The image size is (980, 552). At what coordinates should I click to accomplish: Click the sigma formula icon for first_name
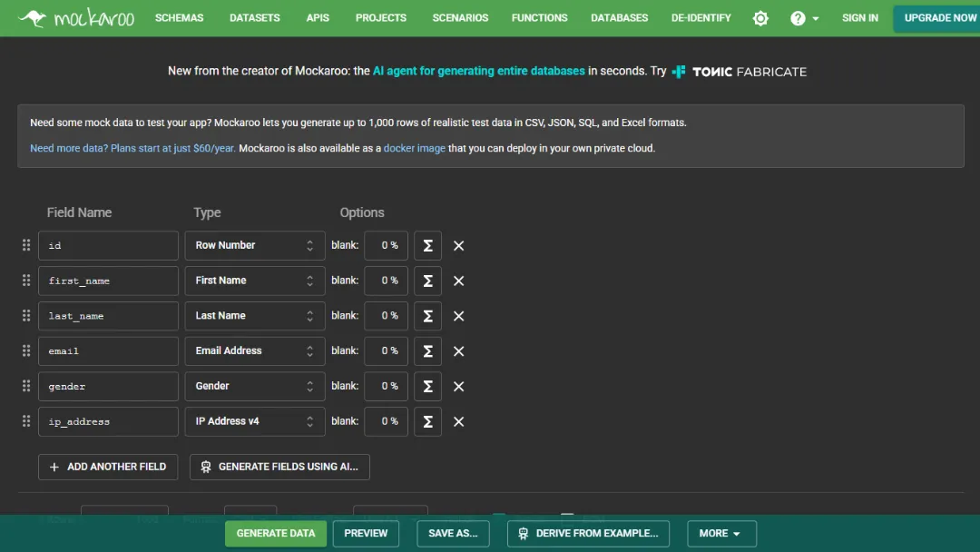(x=427, y=281)
